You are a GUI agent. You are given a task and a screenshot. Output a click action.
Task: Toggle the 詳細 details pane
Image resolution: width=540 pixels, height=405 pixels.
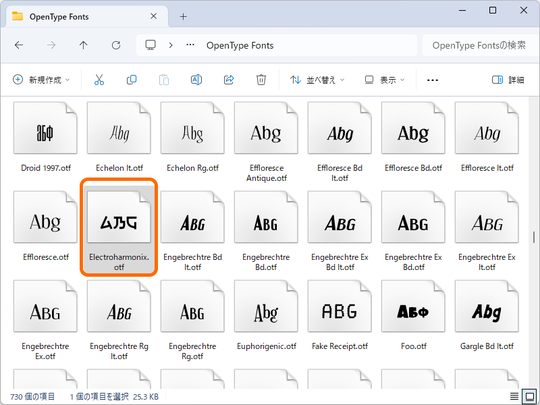pyautogui.click(x=508, y=80)
